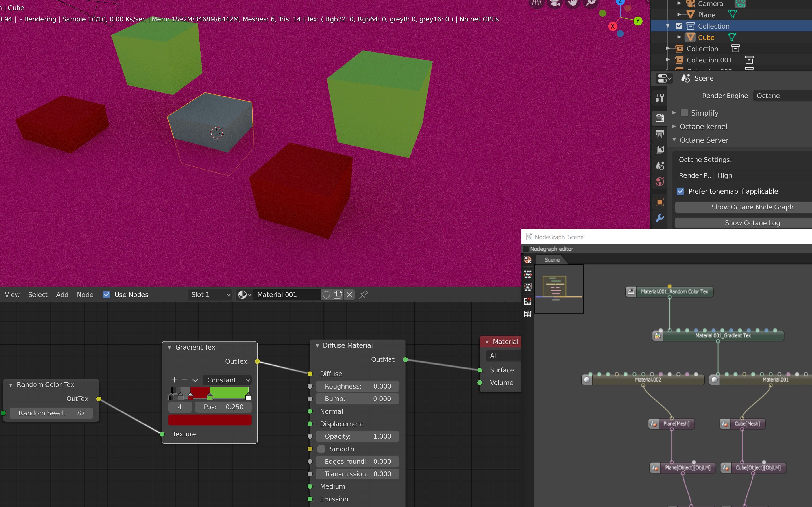Open the Tool settings tab
This screenshot has width=812, height=507.
(659, 98)
